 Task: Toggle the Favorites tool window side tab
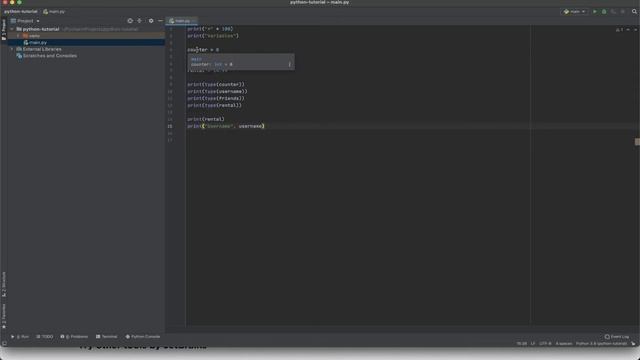click(4, 316)
